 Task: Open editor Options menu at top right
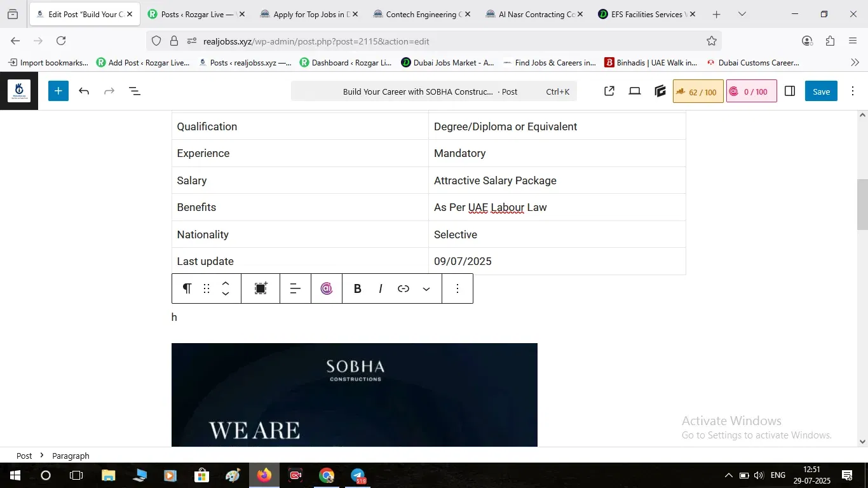(x=853, y=91)
